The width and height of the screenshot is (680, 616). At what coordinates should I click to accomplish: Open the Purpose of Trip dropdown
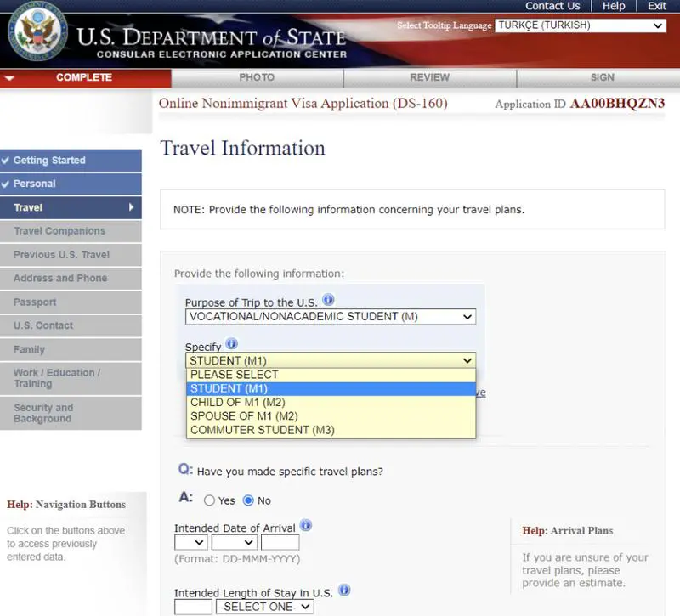tap(331, 317)
